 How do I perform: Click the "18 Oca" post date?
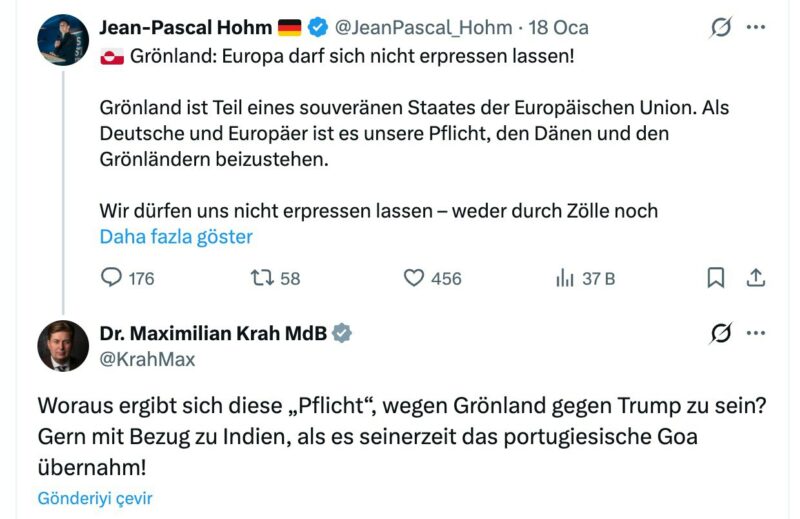558,27
